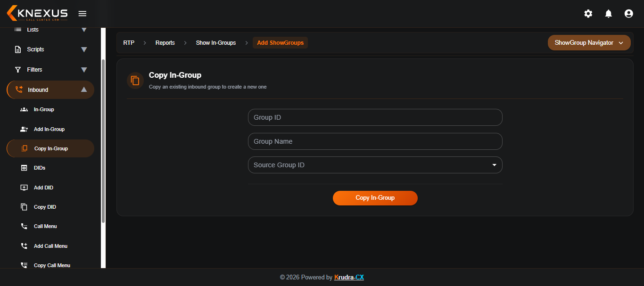Click the Call Menu phone icon

24,226
